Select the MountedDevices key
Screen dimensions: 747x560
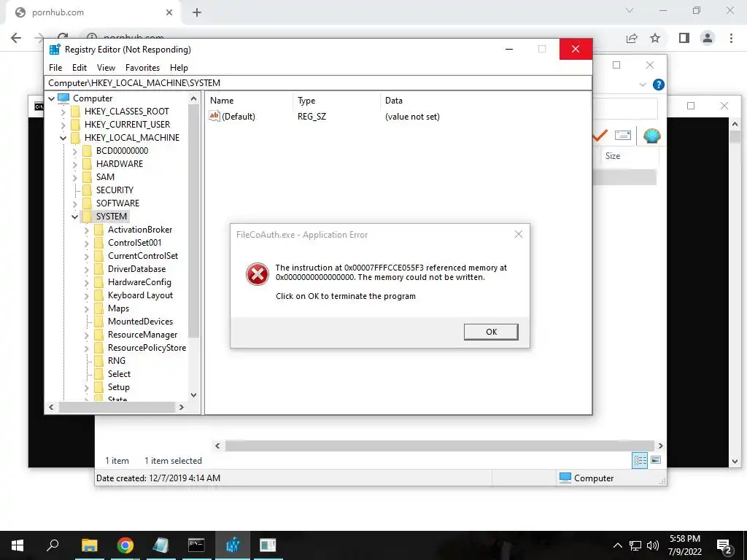tap(140, 322)
